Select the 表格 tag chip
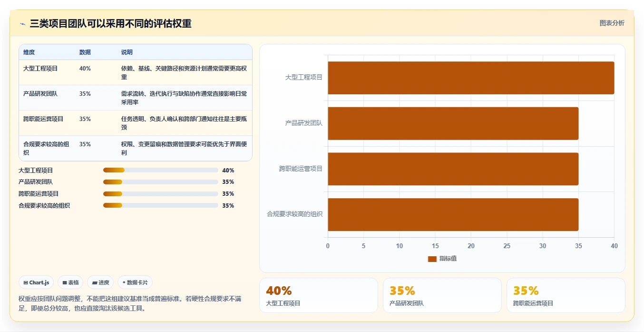644x332 pixels. [70, 282]
